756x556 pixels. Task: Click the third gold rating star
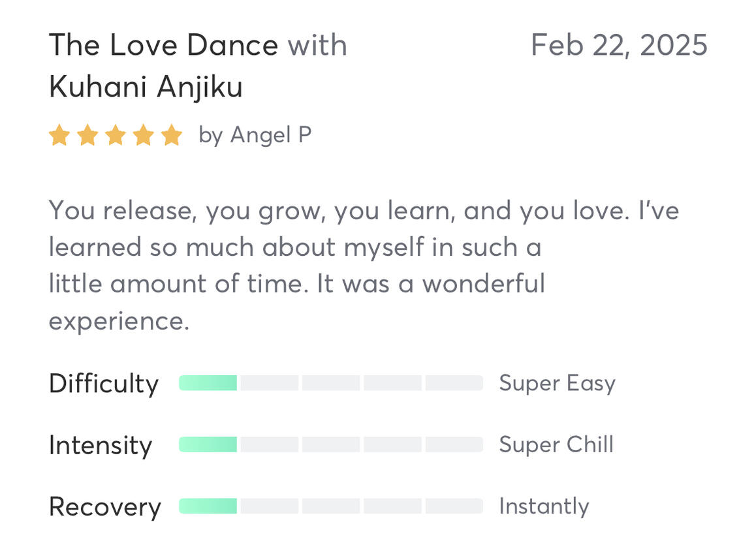coord(116,136)
